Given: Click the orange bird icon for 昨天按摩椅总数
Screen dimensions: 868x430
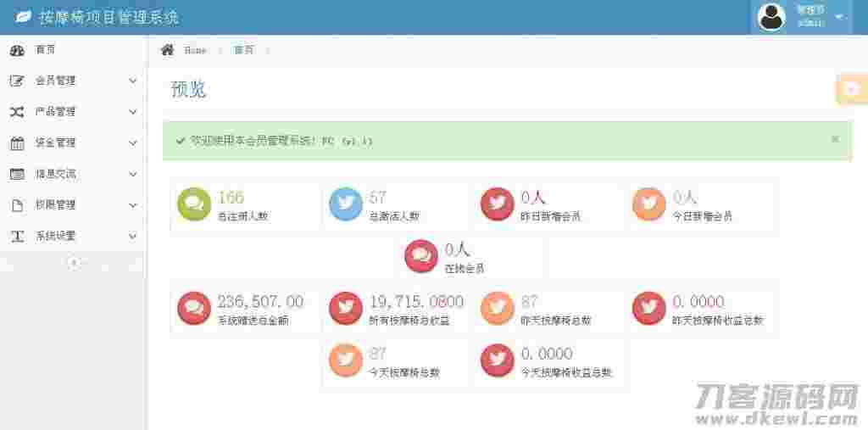Looking at the screenshot, I should [497, 308].
